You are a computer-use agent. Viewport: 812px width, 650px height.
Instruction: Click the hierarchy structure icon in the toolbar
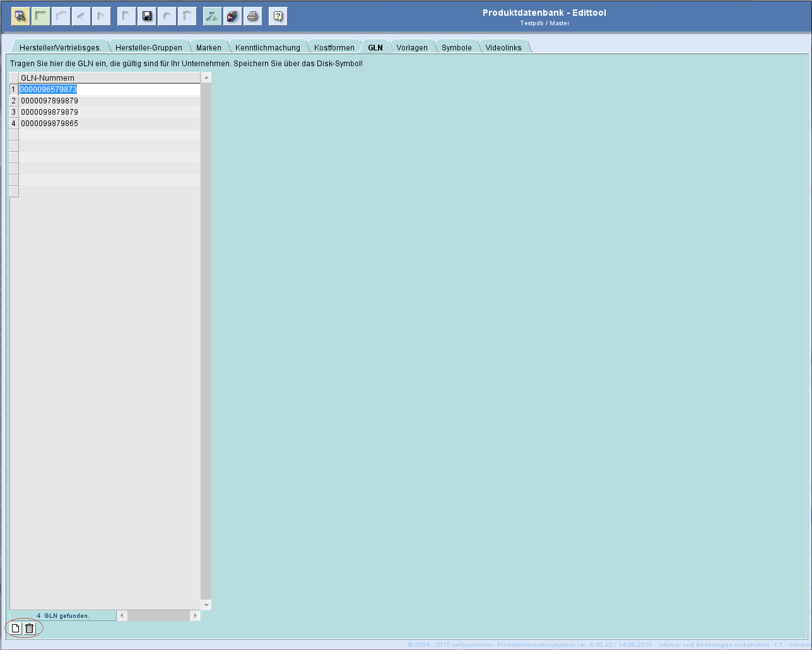212,16
